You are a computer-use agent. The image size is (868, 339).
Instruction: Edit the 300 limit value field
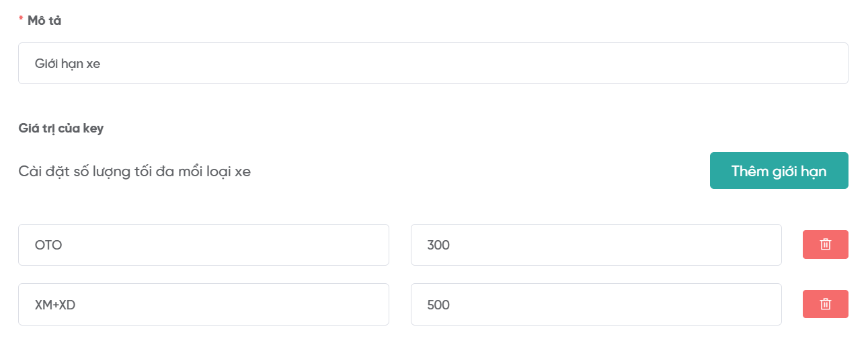(596, 245)
